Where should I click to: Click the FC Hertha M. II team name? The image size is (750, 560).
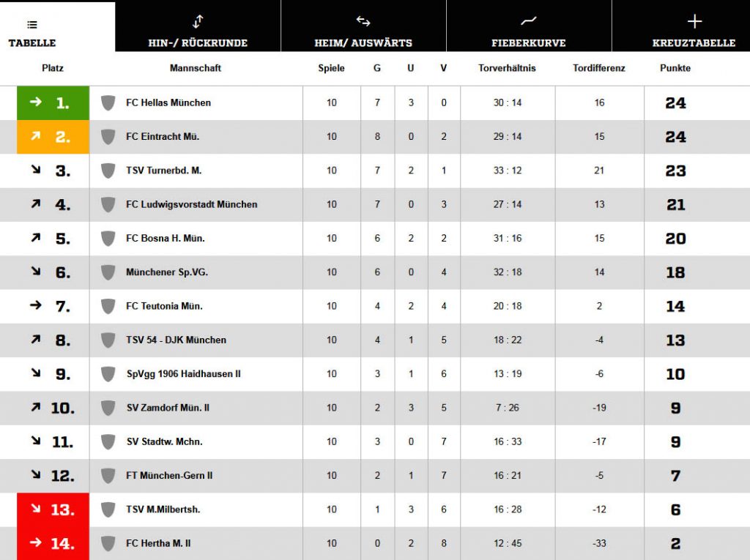158,543
